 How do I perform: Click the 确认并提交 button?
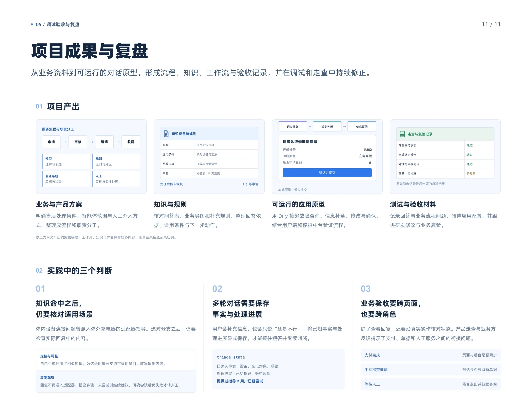[327, 173]
